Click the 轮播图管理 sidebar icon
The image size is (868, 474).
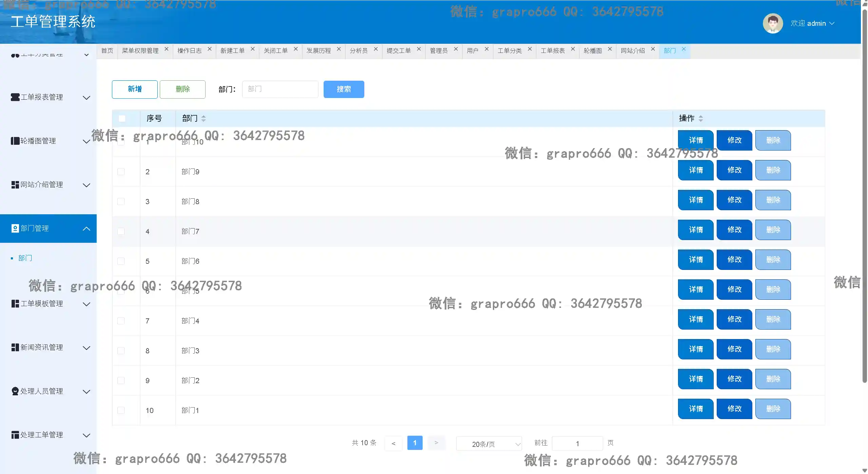[x=15, y=141]
